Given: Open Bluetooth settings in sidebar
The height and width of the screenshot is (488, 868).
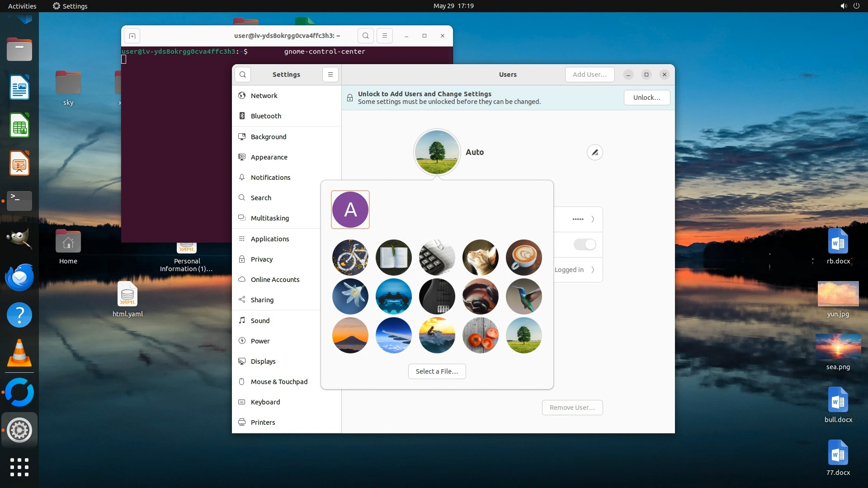Looking at the screenshot, I should tap(266, 116).
